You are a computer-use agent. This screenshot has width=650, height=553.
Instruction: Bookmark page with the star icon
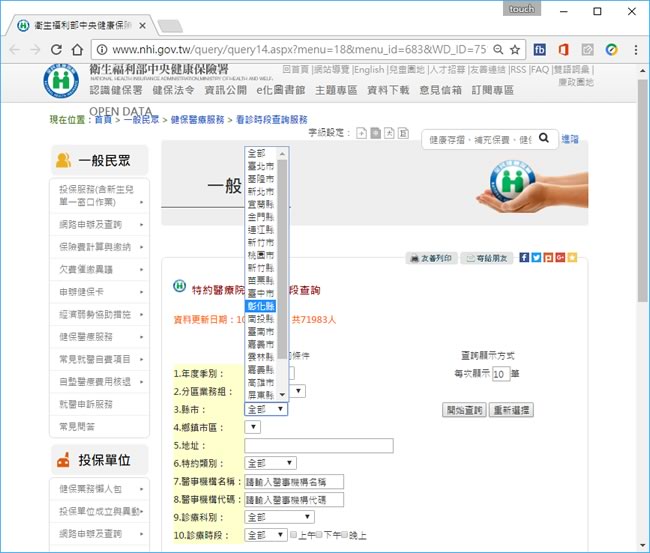click(514, 48)
